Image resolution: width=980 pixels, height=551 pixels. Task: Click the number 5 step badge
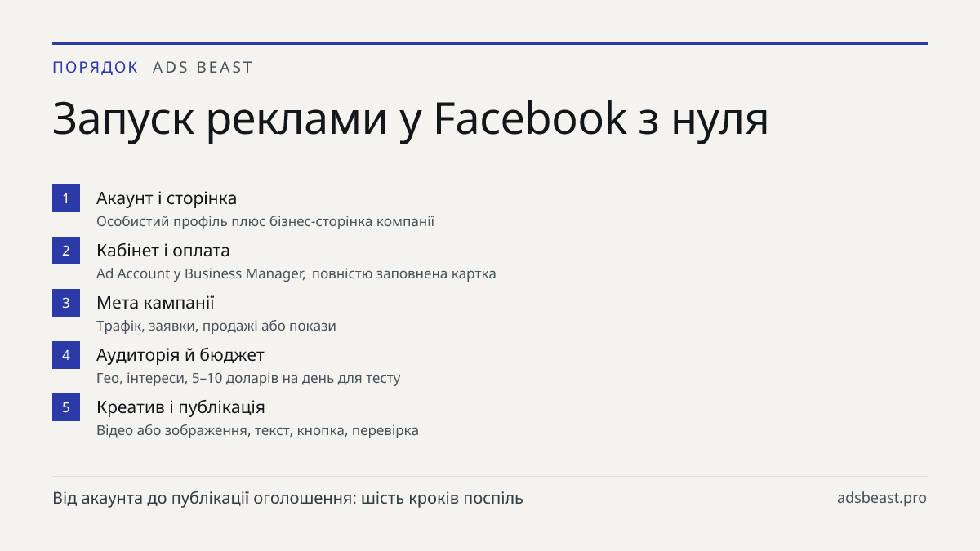point(66,407)
